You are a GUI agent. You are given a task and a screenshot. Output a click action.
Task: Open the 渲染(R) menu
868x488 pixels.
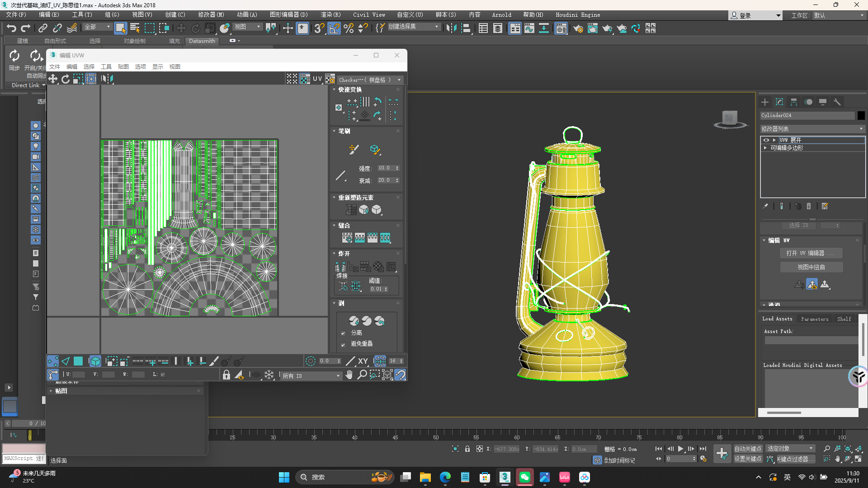coord(330,15)
